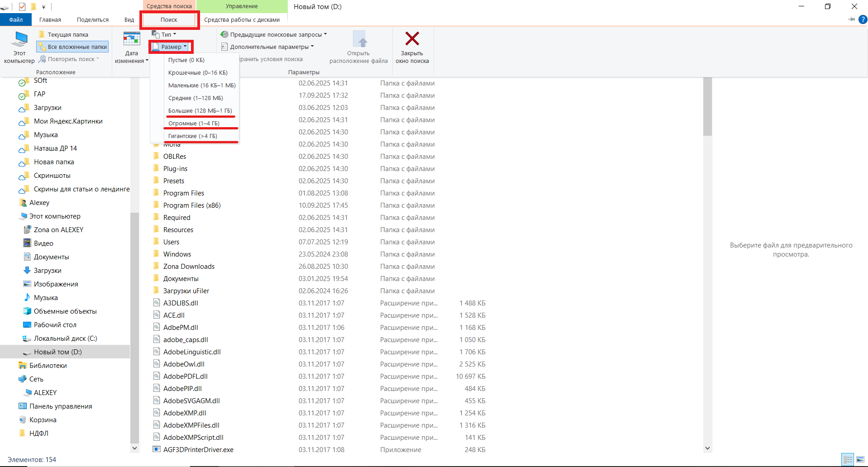Toggle the ribbon pin icon near help
868x467 pixels.
point(851,19)
